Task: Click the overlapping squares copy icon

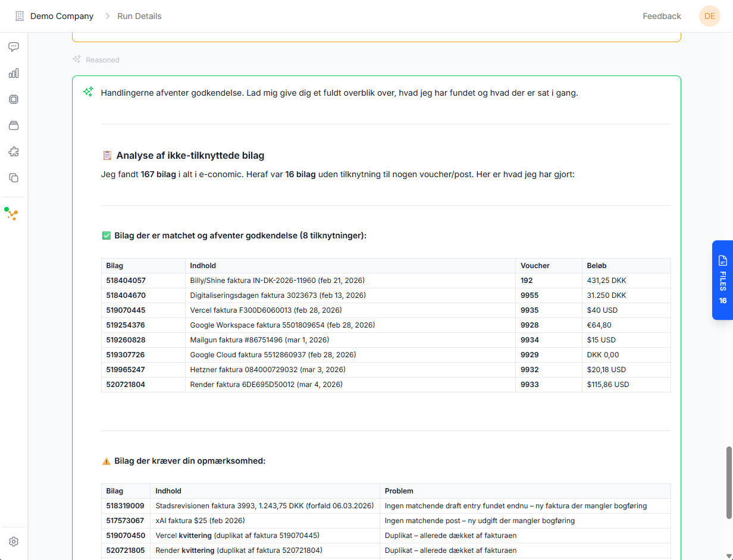Action: pyautogui.click(x=14, y=178)
